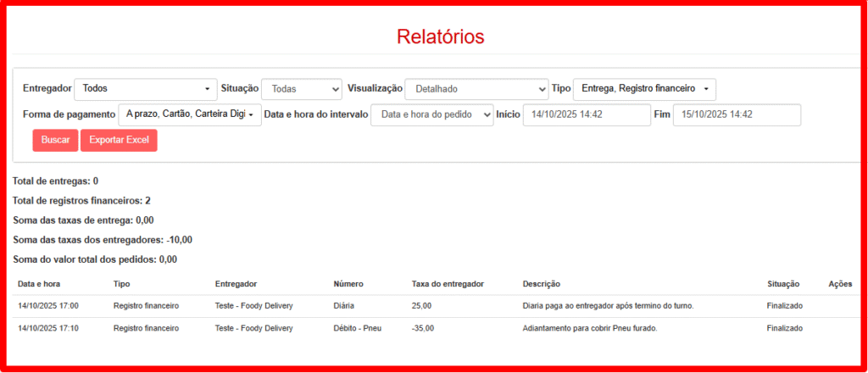Expand the Data e hora do intervalo dropdown
Viewport: 868px width, 373px height.
click(x=431, y=114)
